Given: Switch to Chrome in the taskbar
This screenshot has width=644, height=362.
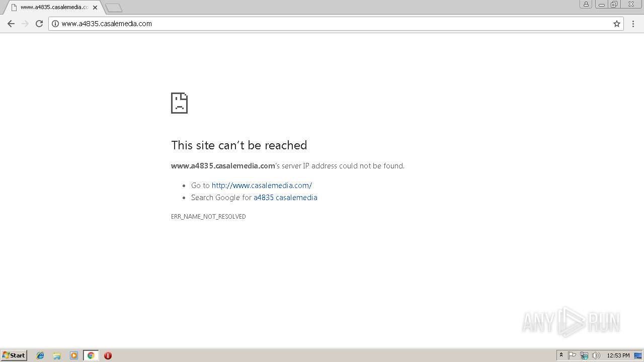Looking at the screenshot, I should pos(91,355).
